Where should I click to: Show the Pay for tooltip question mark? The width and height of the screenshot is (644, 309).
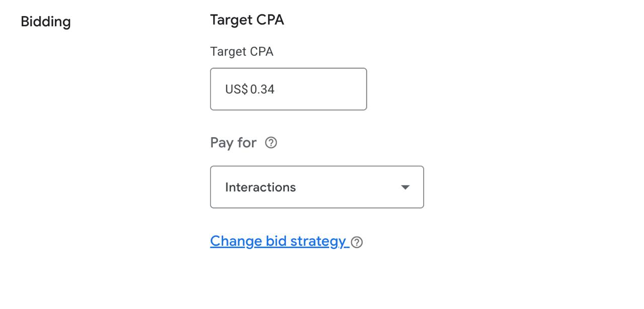pyautogui.click(x=271, y=143)
